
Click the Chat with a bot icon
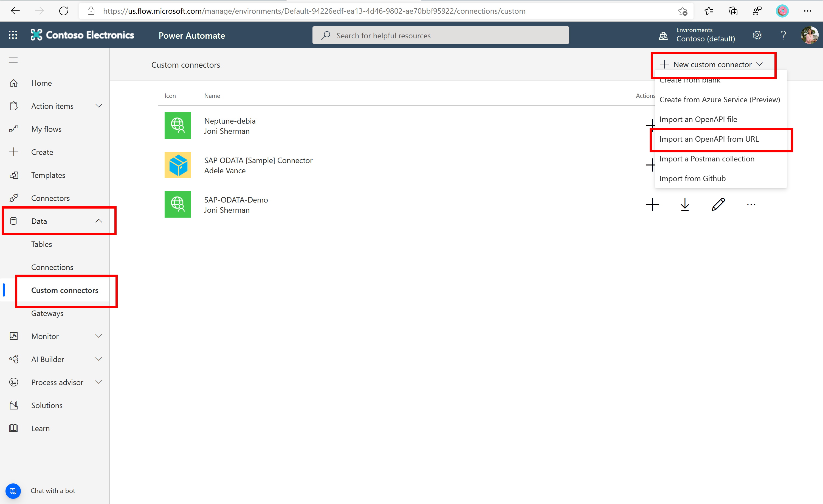13,491
